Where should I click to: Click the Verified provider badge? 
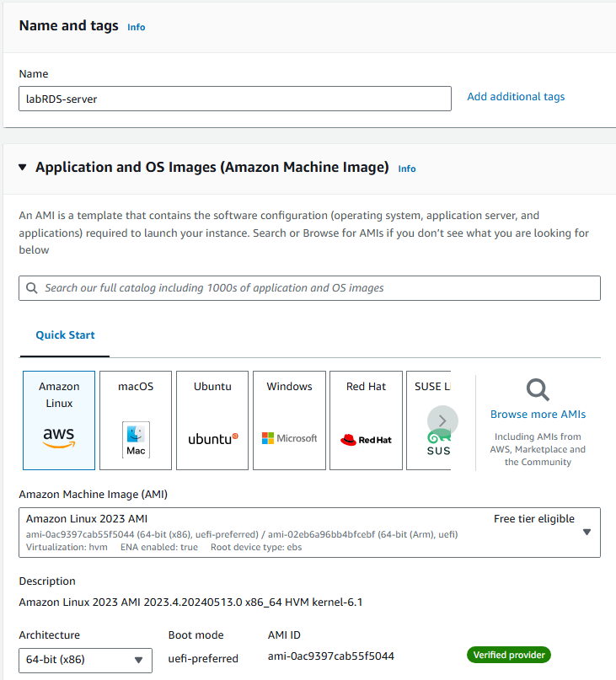click(x=509, y=655)
